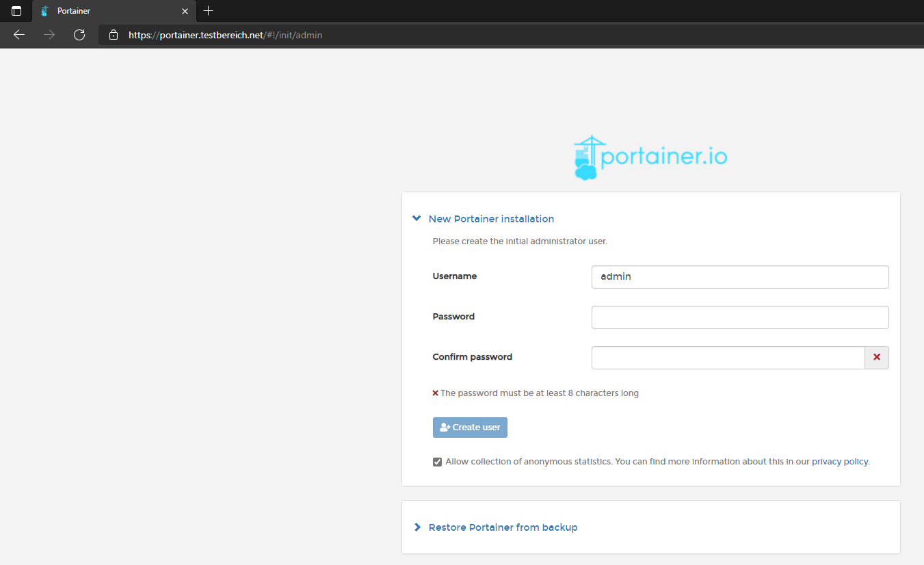Viewport: 924px width, 565px height.
Task: Collapse New Portainer installation chevron
Action: [x=417, y=219]
